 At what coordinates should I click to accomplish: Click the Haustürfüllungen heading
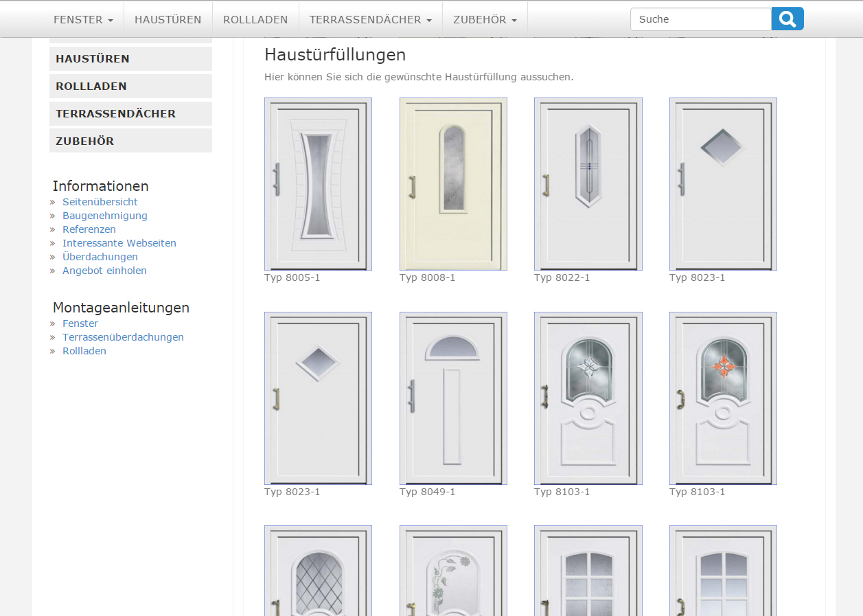pyautogui.click(x=335, y=54)
